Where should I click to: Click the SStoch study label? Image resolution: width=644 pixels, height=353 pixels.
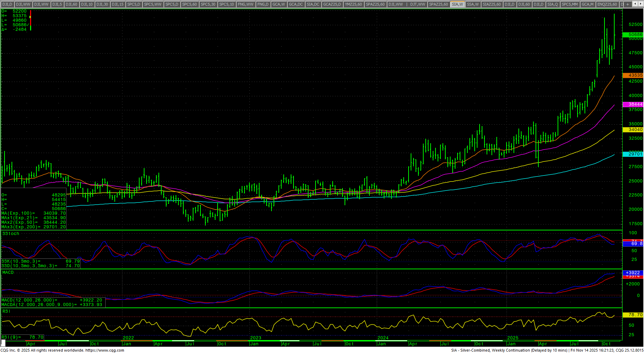(11, 234)
